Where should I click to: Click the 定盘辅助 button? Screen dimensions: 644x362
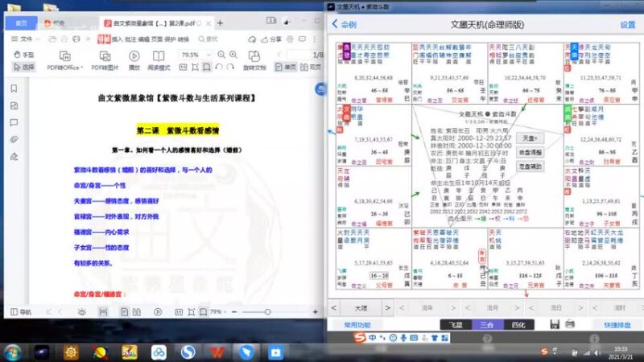point(530,167)
